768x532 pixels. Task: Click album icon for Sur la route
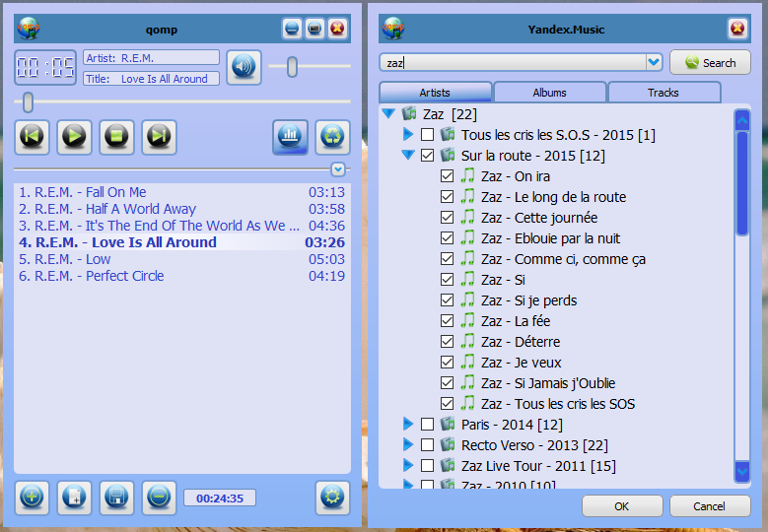[x=448, y=155]
